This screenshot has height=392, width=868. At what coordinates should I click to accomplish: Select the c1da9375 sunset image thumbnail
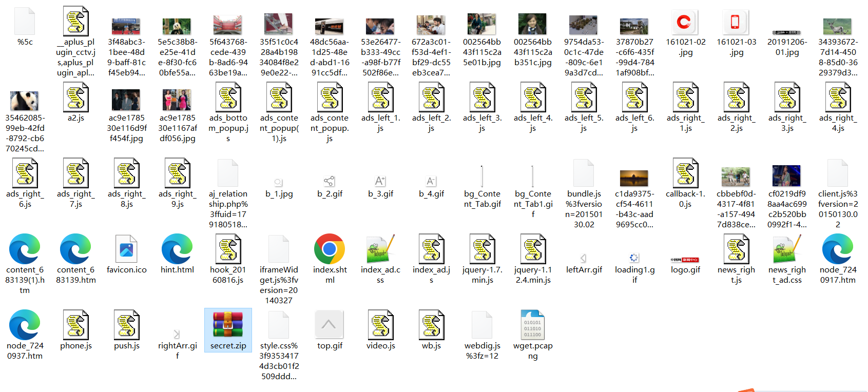[x=634, y=178]
